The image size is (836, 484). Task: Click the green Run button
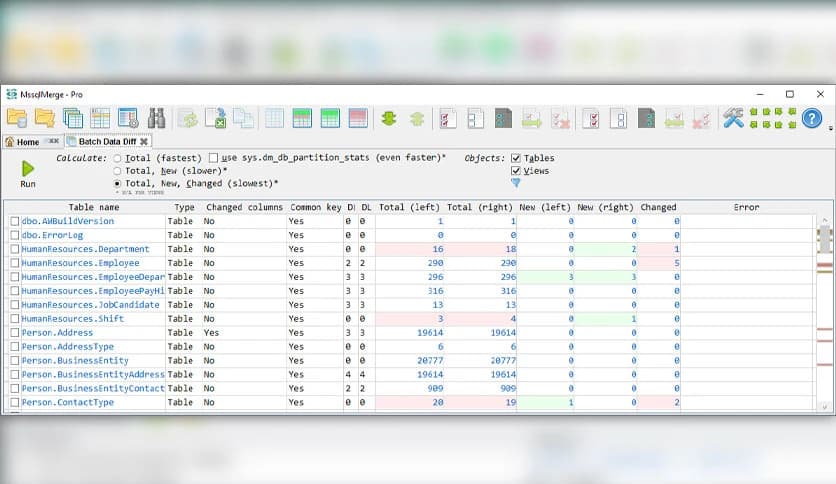coord(28,174)
